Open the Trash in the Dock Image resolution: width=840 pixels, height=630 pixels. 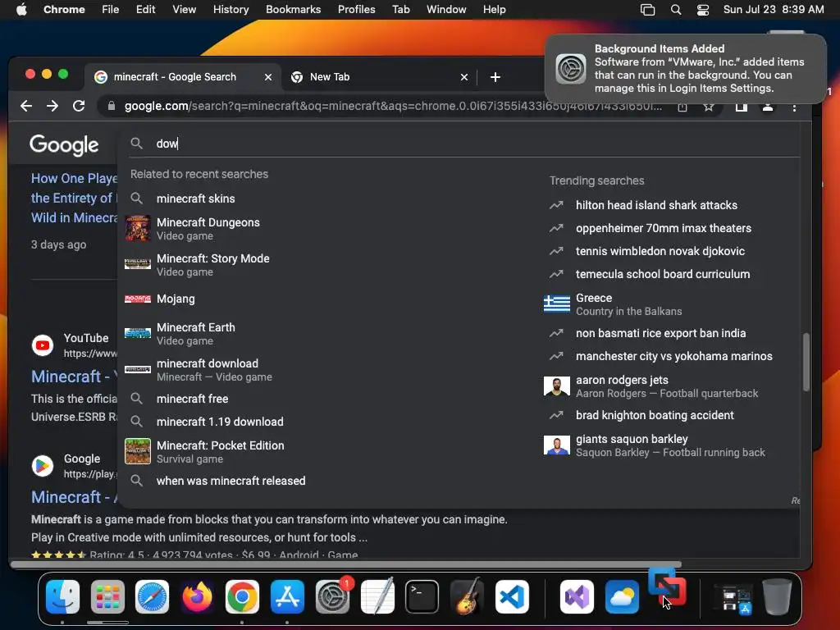(777, 596)
